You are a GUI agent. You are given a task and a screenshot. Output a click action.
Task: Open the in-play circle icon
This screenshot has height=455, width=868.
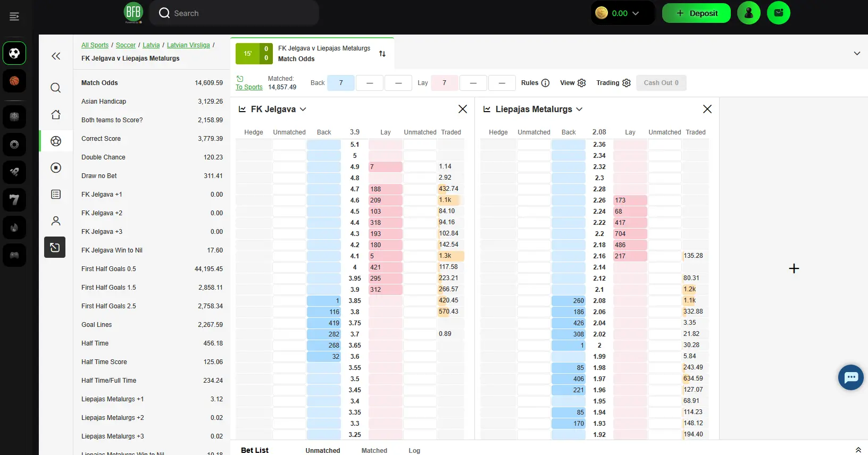pyautogui.click(x=56, y=167)
